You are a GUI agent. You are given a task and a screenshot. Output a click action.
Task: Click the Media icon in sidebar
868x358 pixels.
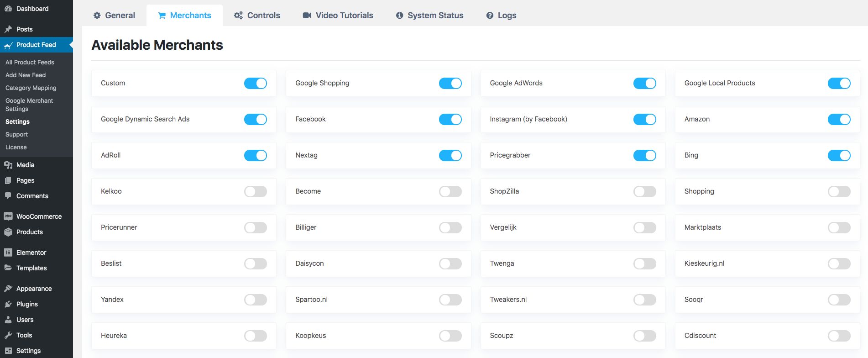pos(8,165)
